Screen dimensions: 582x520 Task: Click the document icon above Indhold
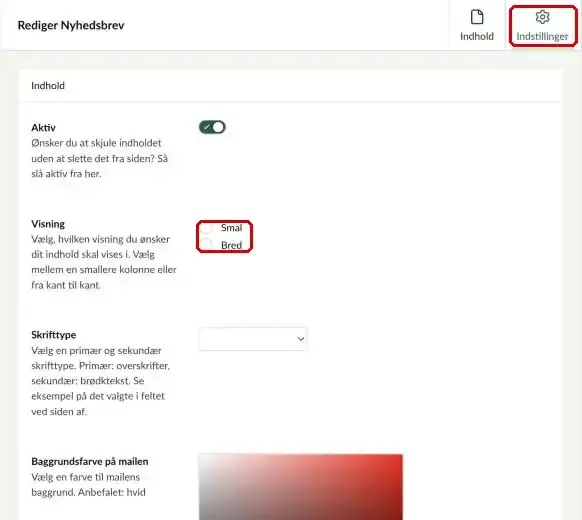point(477,17)
